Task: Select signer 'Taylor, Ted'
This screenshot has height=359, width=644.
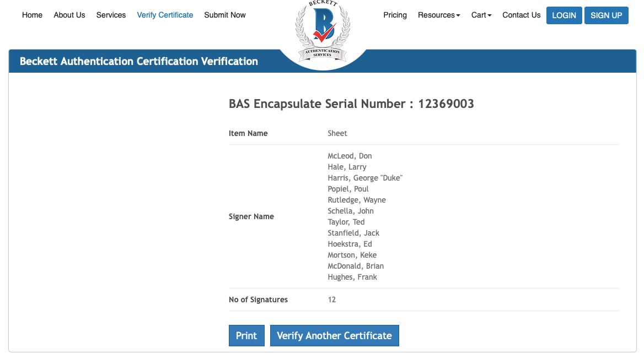Action: point(346,222)
